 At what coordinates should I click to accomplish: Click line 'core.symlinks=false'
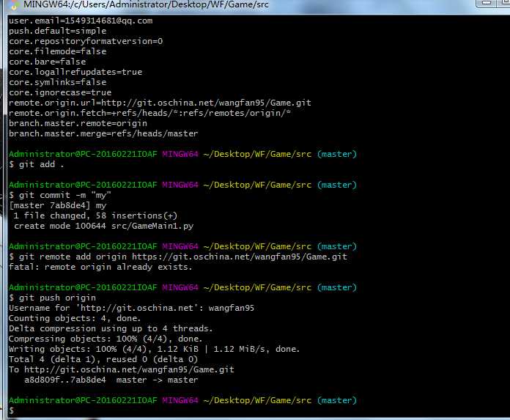pyautogui.click(x=58, y=82)
